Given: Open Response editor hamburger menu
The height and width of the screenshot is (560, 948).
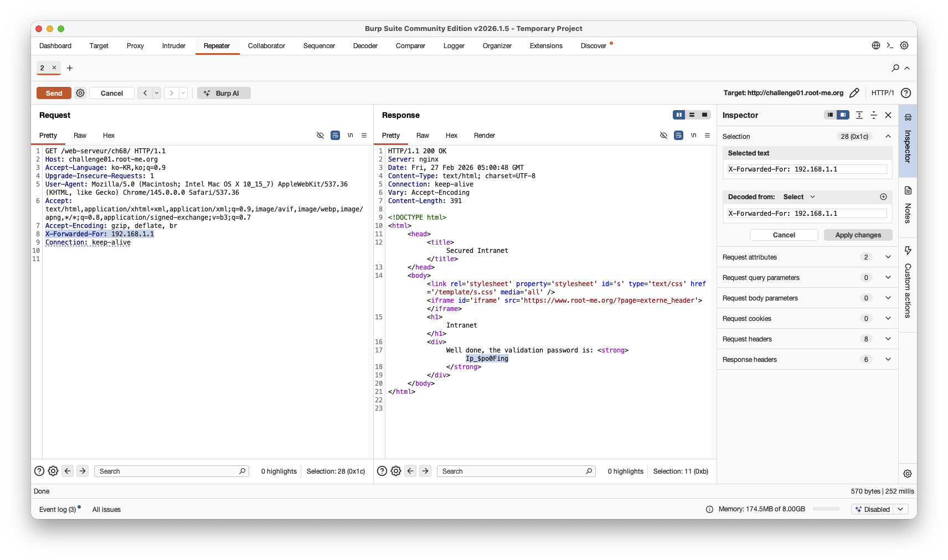Looking at the screenshot, I should (x=707, y=135).
